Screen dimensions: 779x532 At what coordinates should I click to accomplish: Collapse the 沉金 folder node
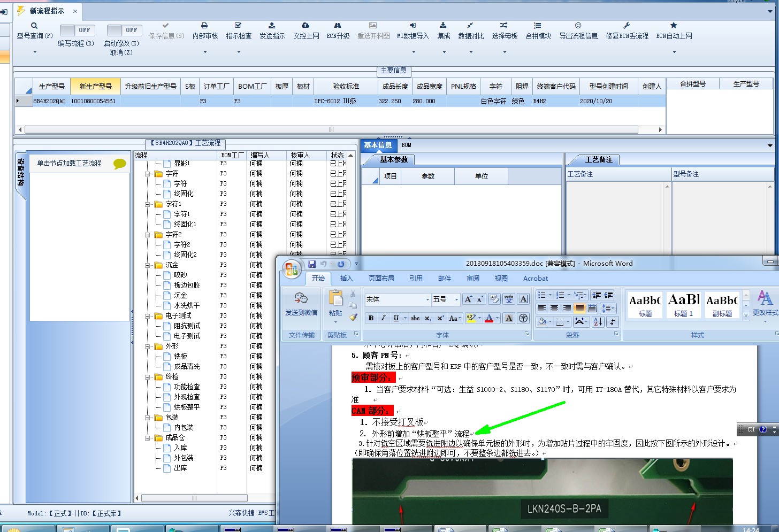click(148, 265)
